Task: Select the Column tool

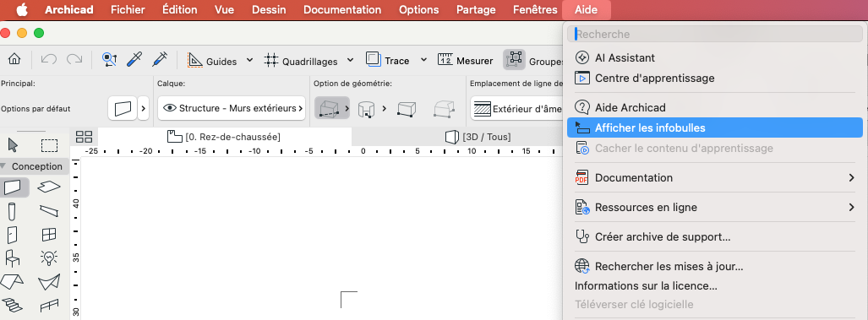Action: click(x=12, y=211)
